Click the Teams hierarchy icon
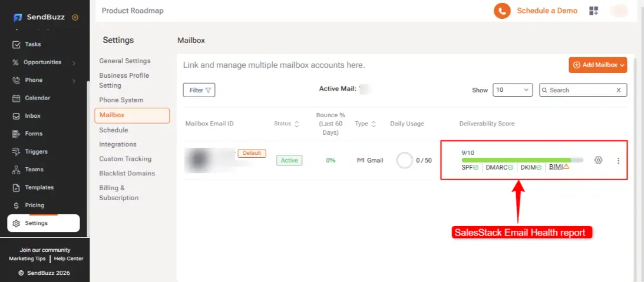The height and width of the screenshot is (282, 644). (x=16, y=169)
